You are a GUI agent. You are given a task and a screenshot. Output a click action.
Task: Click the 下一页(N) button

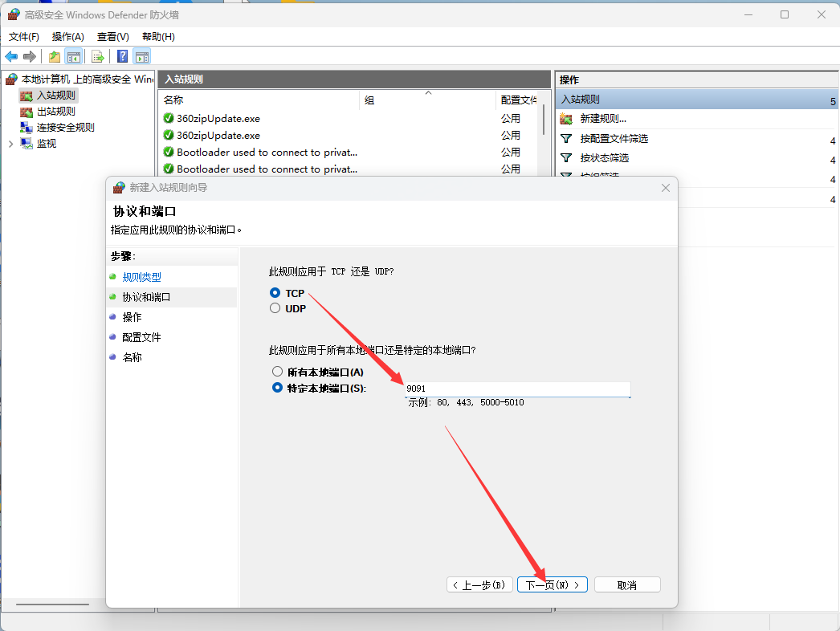(553, 585)
